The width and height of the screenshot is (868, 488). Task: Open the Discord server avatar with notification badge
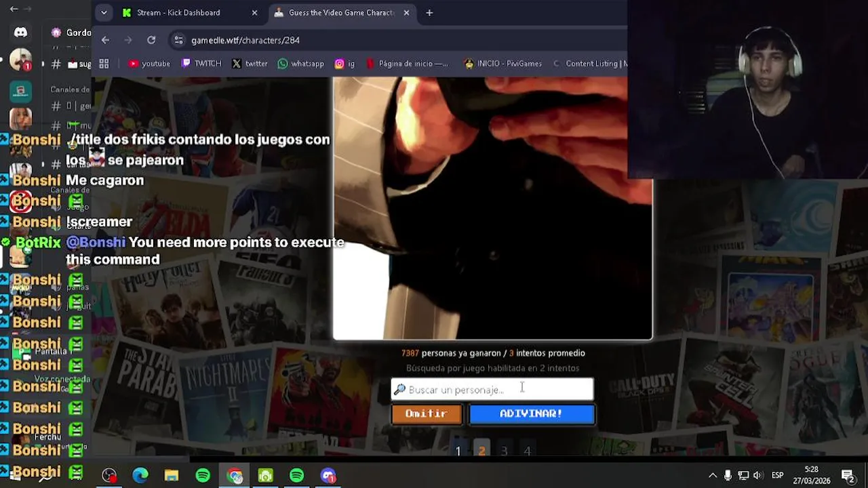click(x=20, y=60)
